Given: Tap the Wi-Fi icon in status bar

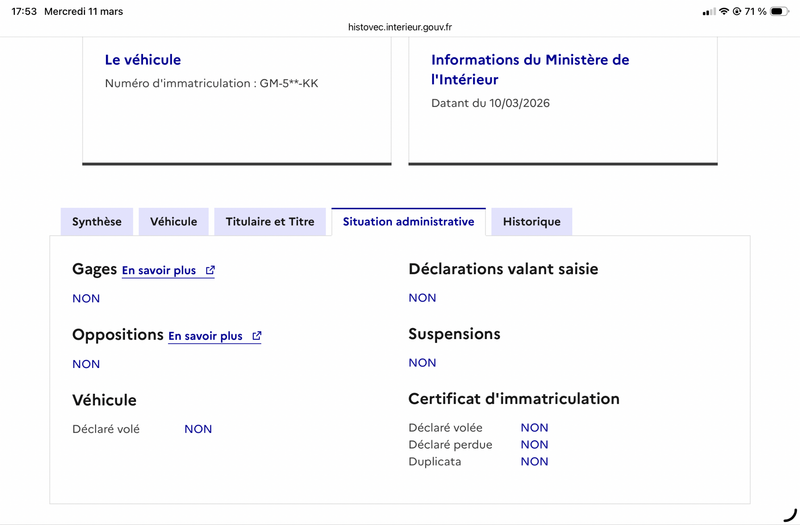Looking at the screenshot, I should point(723,11).
